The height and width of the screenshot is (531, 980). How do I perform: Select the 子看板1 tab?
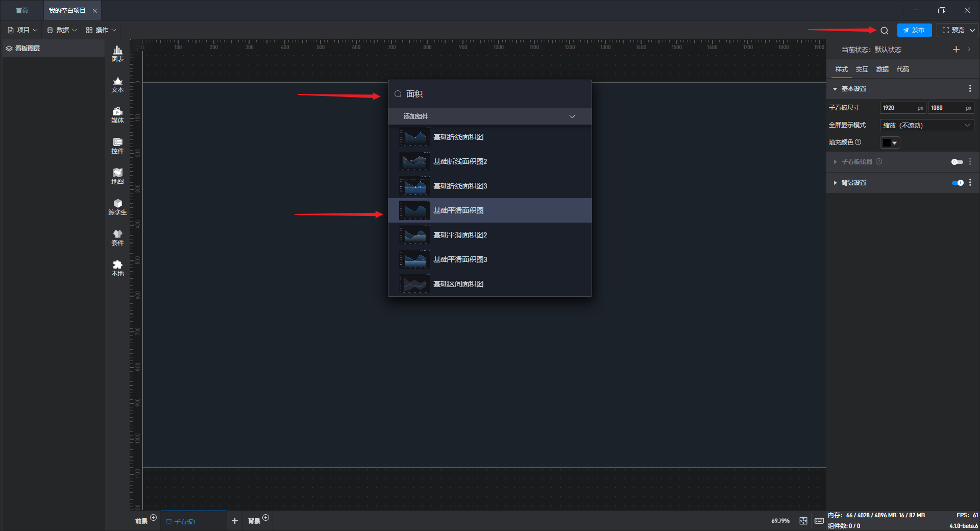[194, 521]
